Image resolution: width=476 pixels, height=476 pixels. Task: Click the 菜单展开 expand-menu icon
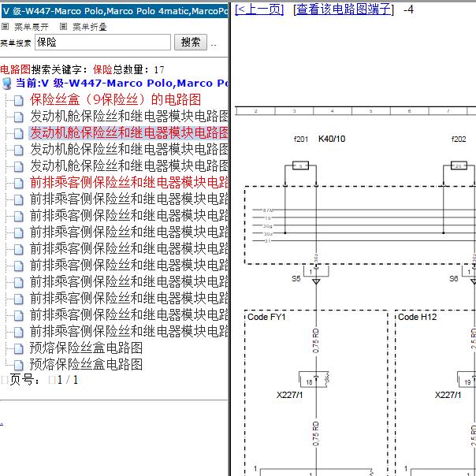click(x=5, y=27)
